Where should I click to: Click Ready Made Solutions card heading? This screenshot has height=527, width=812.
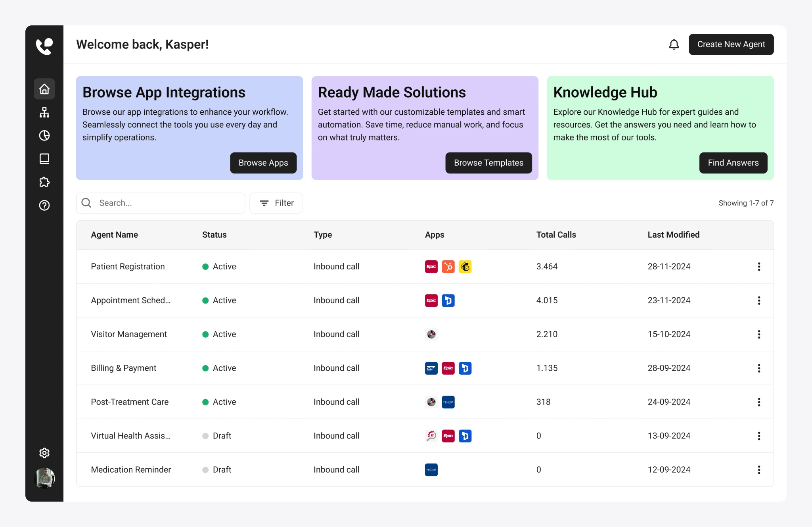(392, 92)
